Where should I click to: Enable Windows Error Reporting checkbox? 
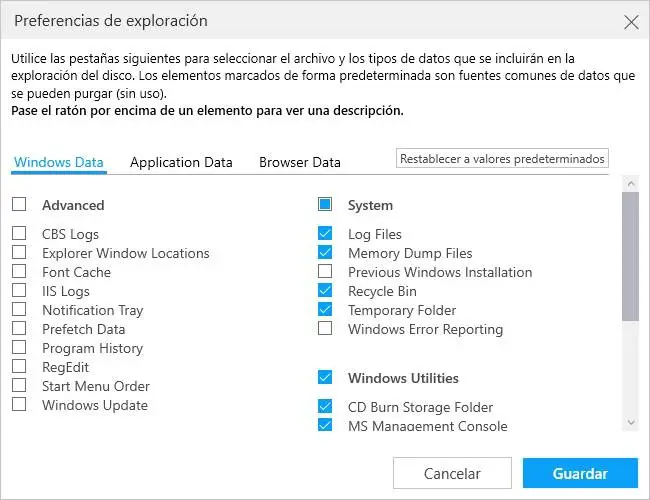[x=325, y=329]
